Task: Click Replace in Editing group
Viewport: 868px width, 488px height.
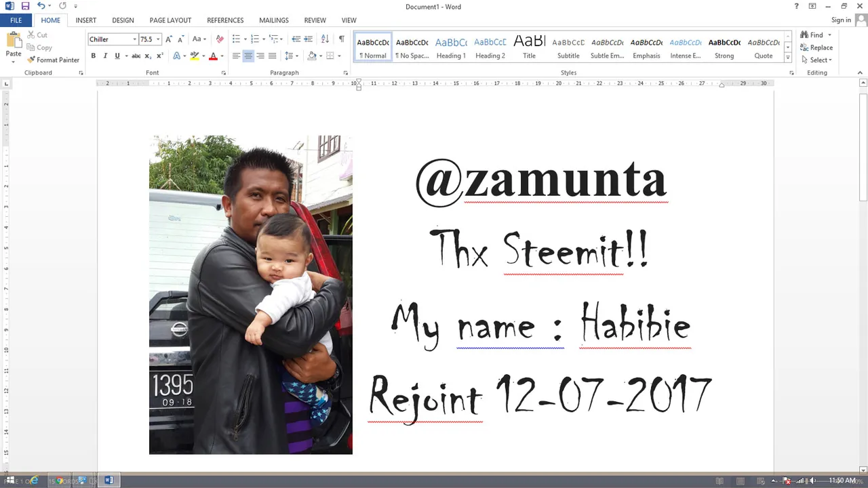Action: 816,47
